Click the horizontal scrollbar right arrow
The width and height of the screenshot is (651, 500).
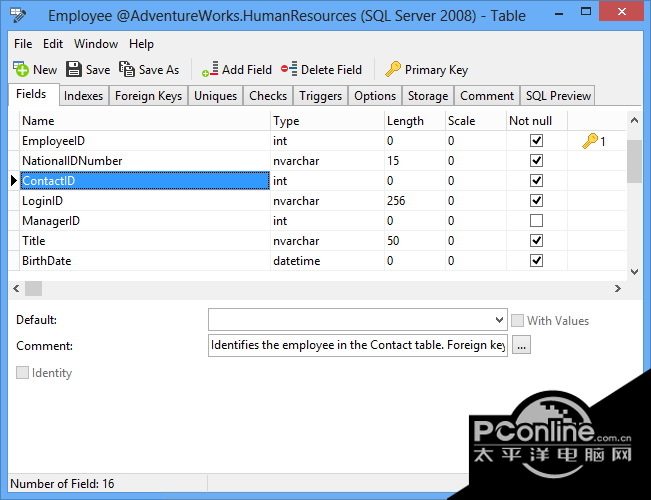click(618, 288)
